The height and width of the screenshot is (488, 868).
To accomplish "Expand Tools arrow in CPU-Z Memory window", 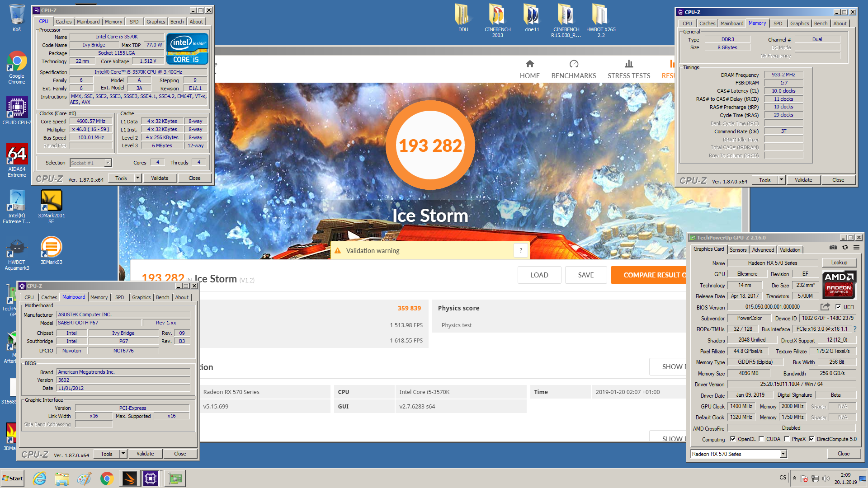I will [781, 180].
